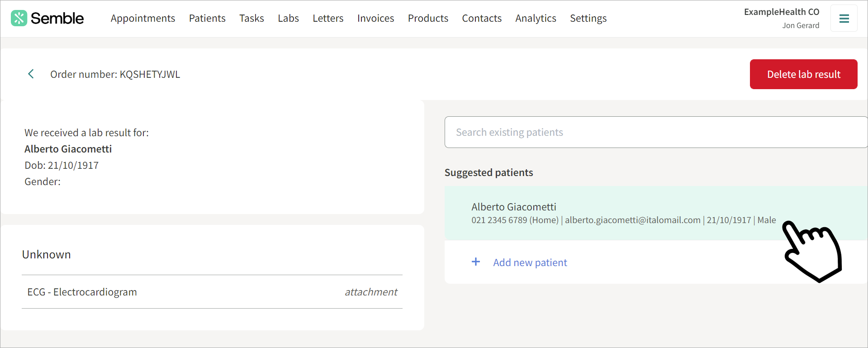
Task: Navigate to Invoices
Action: [375, 18]
